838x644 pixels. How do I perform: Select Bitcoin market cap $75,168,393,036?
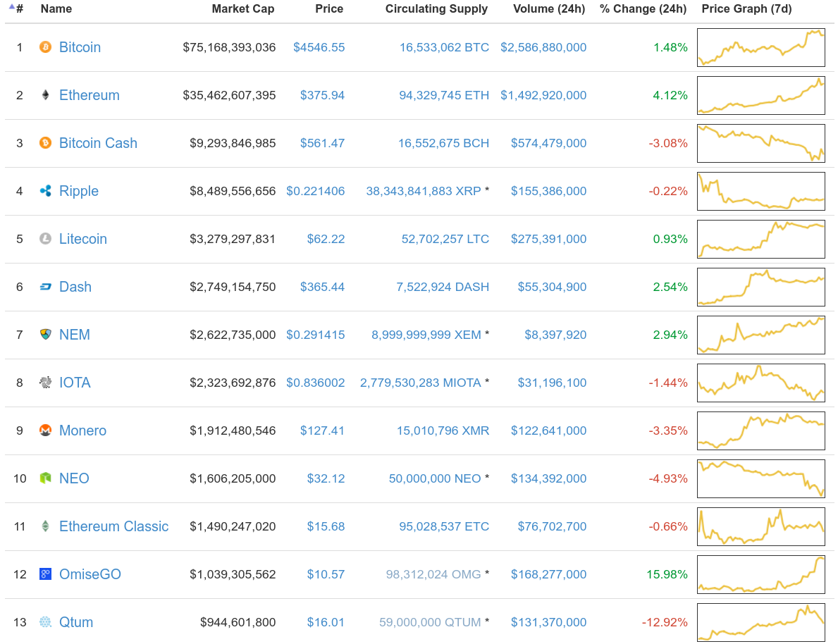click(229, 47)
